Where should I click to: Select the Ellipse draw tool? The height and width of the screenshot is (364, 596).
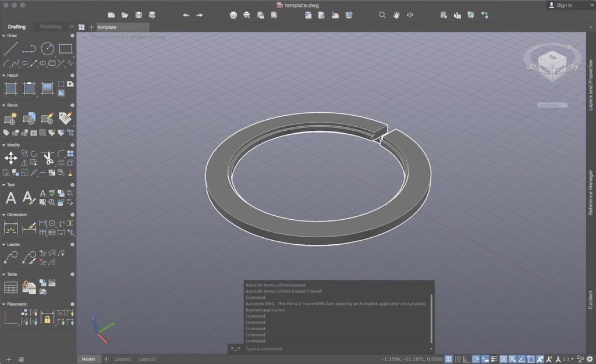42,63
